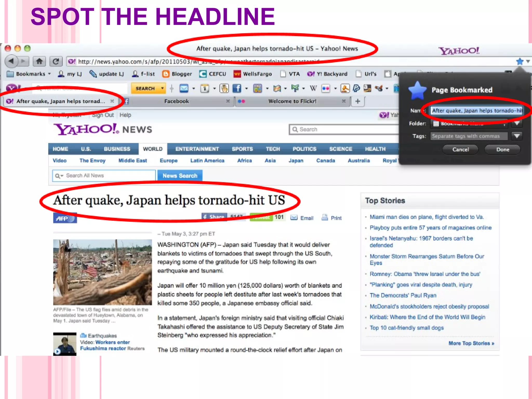Image resolution: width=532 pixels, height=399 pixels.
Task: Click the Email article icon link
Action: point(302,218)
